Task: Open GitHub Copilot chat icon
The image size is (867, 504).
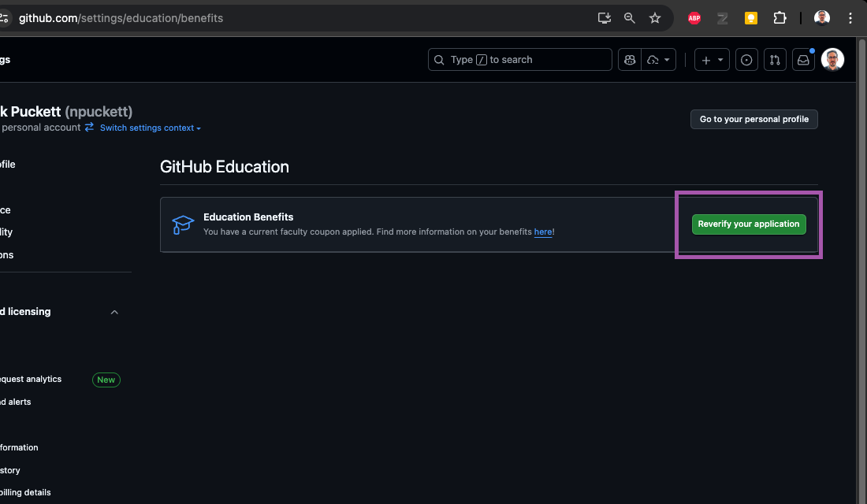Action: pos(630,60)
